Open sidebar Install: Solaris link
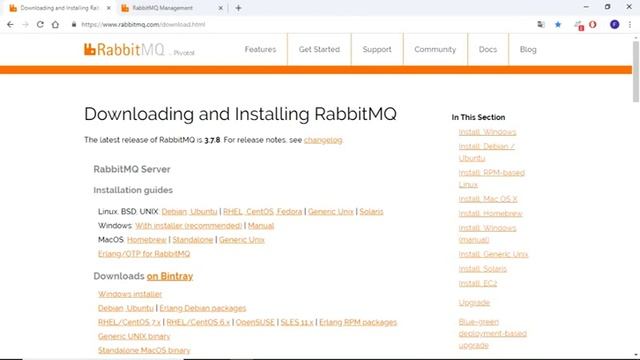 482,269
